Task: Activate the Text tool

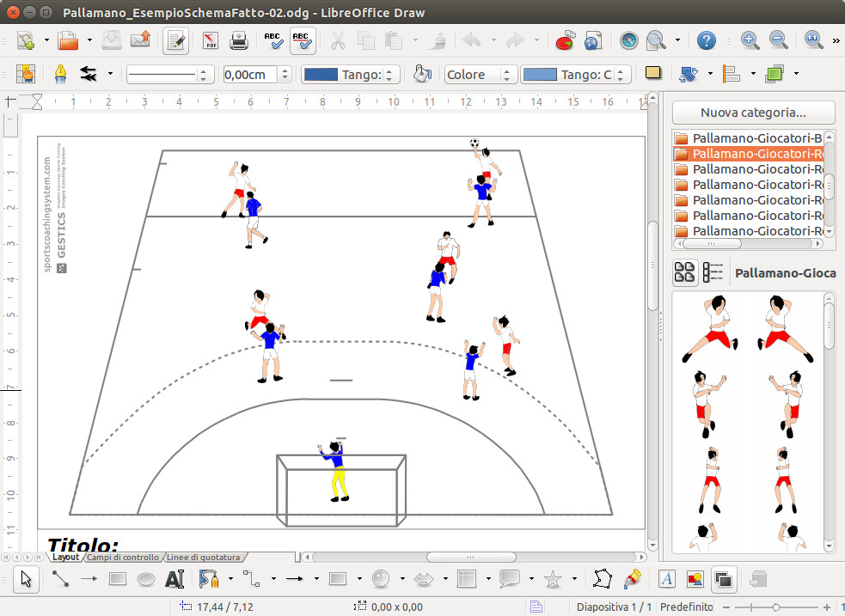Action: [175, 579]
